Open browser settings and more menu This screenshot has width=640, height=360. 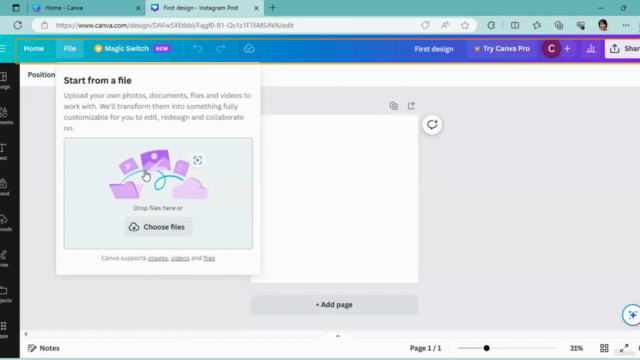coord(626,25)
